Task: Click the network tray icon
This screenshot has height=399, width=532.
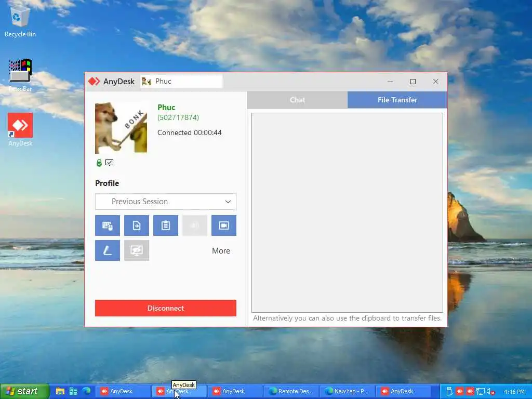Action: pyautogui.click(x=481, y=392)
